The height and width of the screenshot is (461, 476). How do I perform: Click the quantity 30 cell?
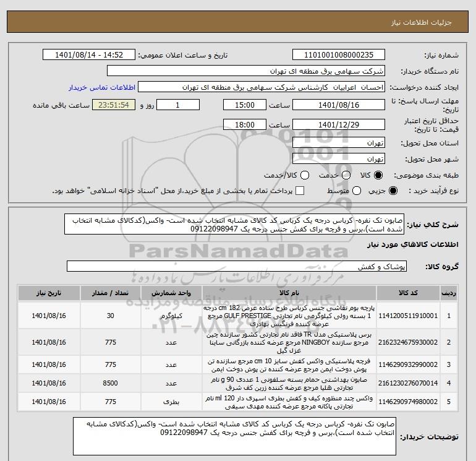[110, 316]
